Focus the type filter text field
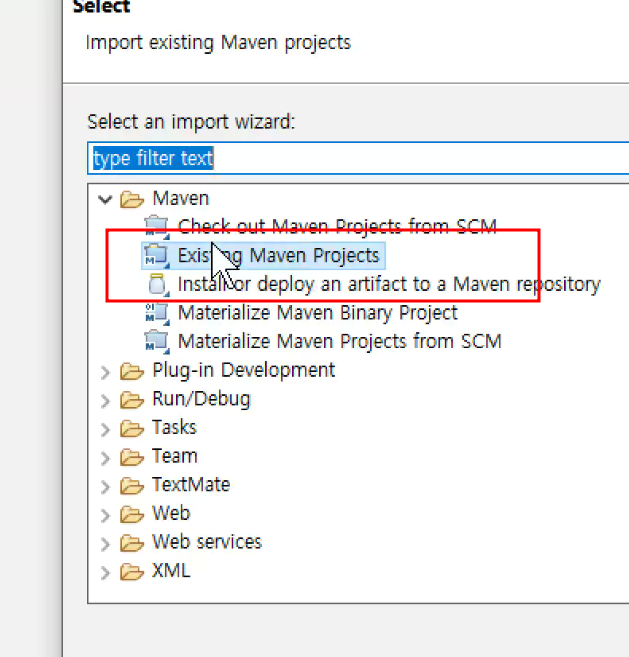Viewport: 629px width, 657px height. pos(358,158)
